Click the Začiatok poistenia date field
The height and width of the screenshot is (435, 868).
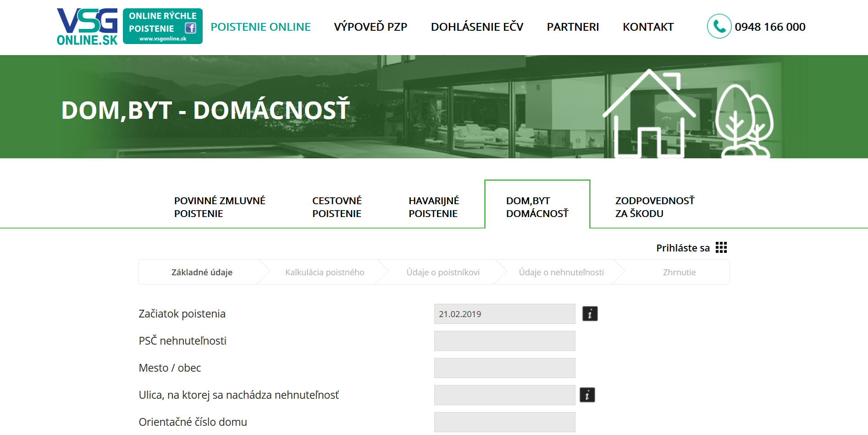pyautogui.click(x=504, y=314)
